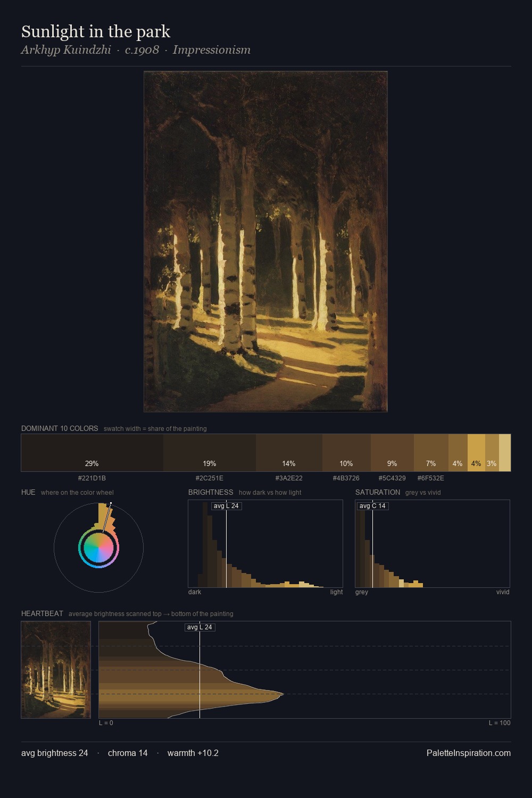The width and height of the screenshot is (532, 798).
Task: Click the hex code #6F532E
Action: pyautogui.click(x=431, y=478)
